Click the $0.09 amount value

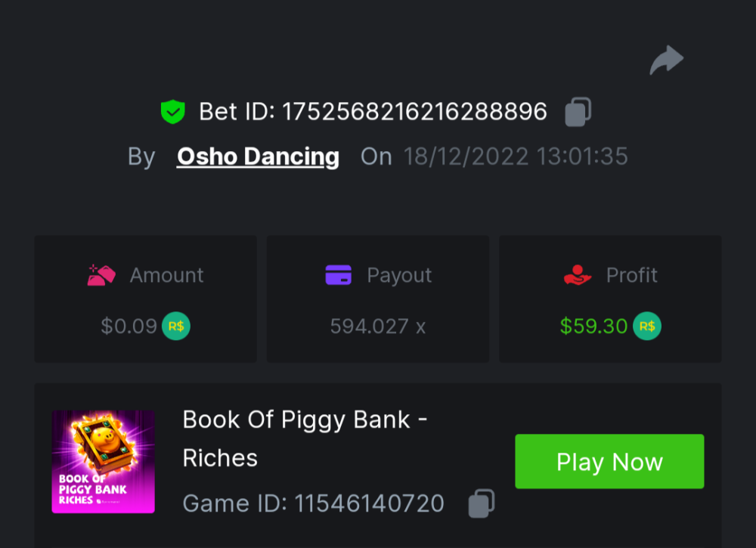(129, 327)
